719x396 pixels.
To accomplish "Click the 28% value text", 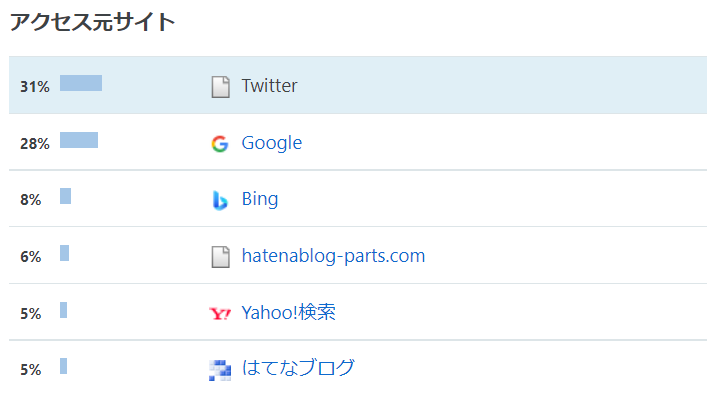I will pos(35,144).
